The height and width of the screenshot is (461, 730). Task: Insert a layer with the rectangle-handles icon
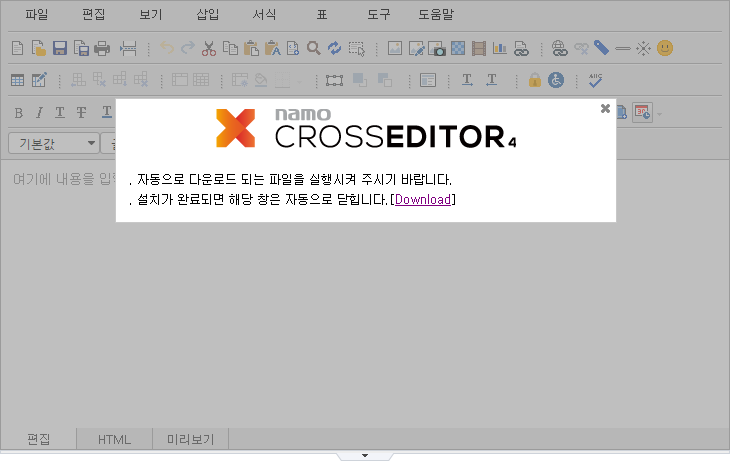(334, 81)
